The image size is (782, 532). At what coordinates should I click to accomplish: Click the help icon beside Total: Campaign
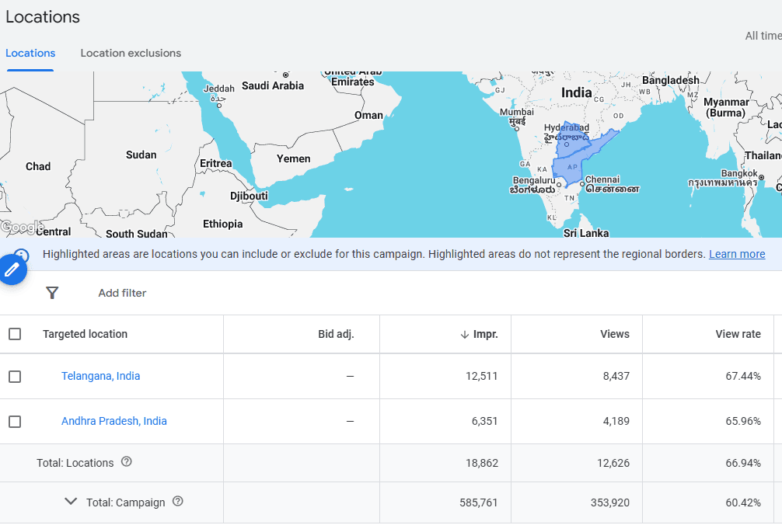(x=177, y=502)
